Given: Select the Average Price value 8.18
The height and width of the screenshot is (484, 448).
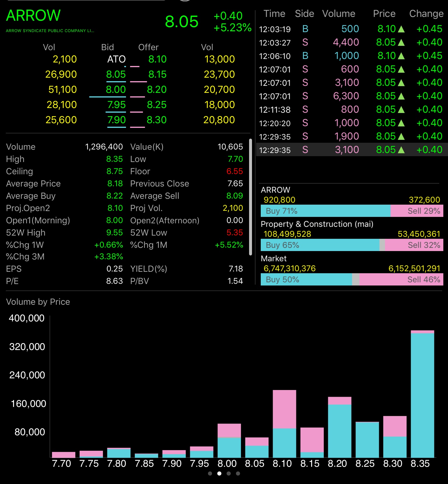Looking at the screenshot, I should click(x=115, y=184).
